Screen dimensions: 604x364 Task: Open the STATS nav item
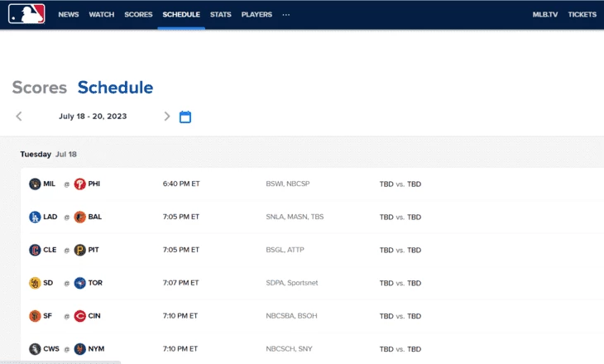[x=221, y=15]
